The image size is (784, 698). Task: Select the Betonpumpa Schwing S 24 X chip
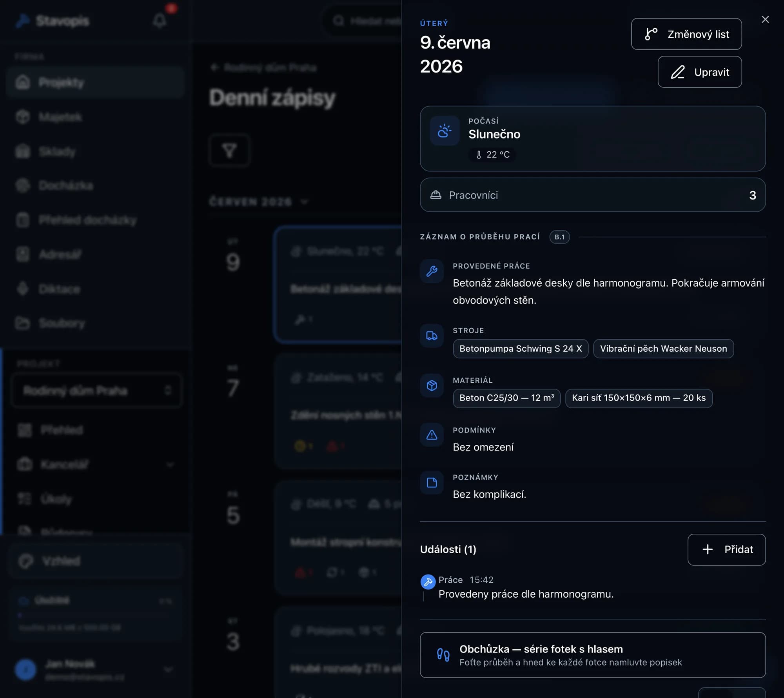click(x=521, y=349)
